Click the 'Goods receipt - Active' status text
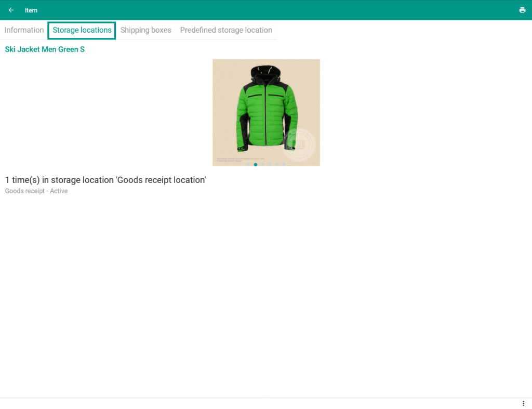This screenshot has width=532, height=409. (36, 191)
